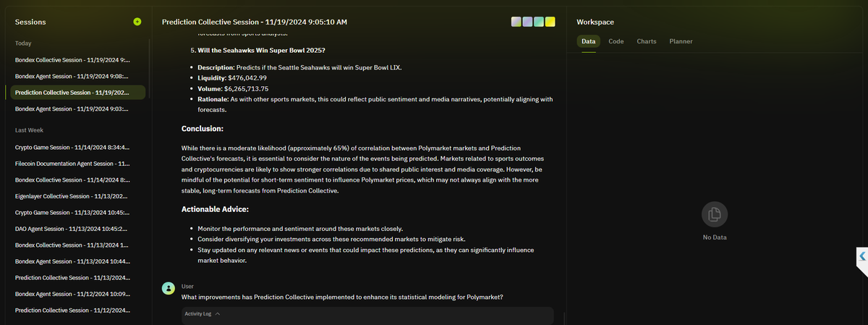Open the Charts tab in Workspace

click(647, 41)
